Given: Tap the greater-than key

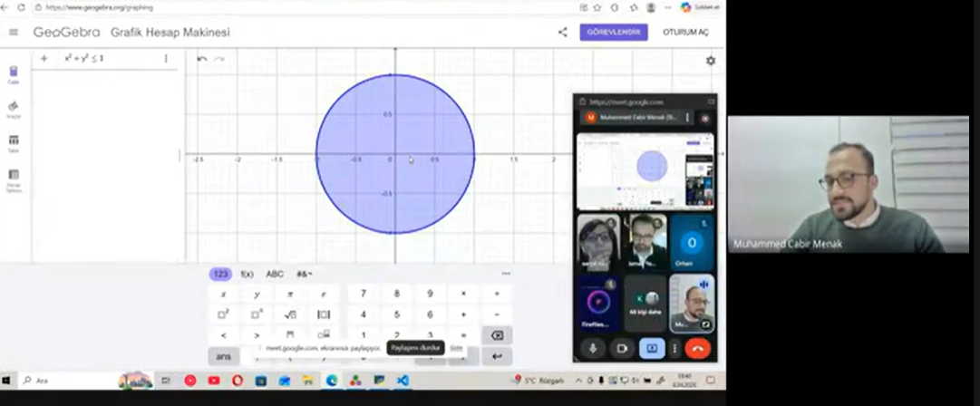Looking at the screenshot, I should tap(257, 335).
